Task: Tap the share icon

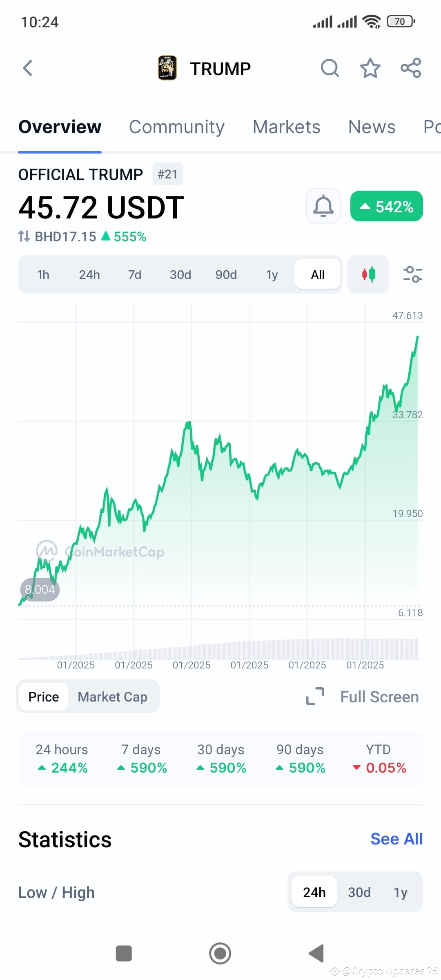Action: coord(411,68)
